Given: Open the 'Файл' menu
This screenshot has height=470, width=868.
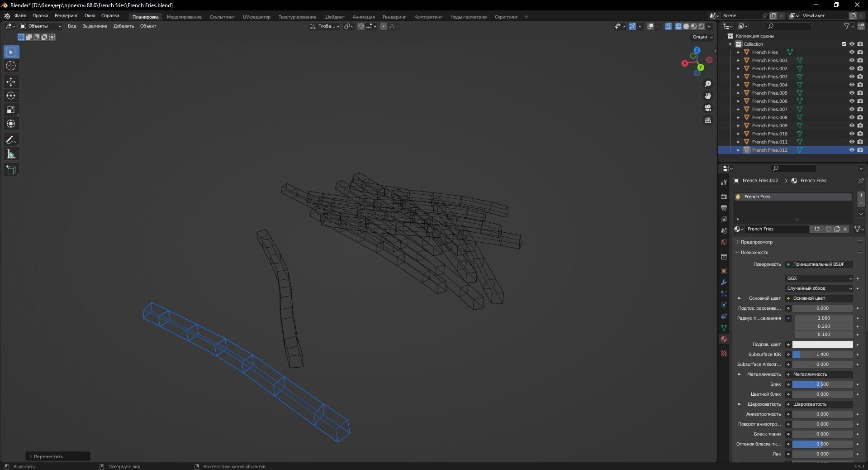Looking at the screenshot, I should [20, 16].
